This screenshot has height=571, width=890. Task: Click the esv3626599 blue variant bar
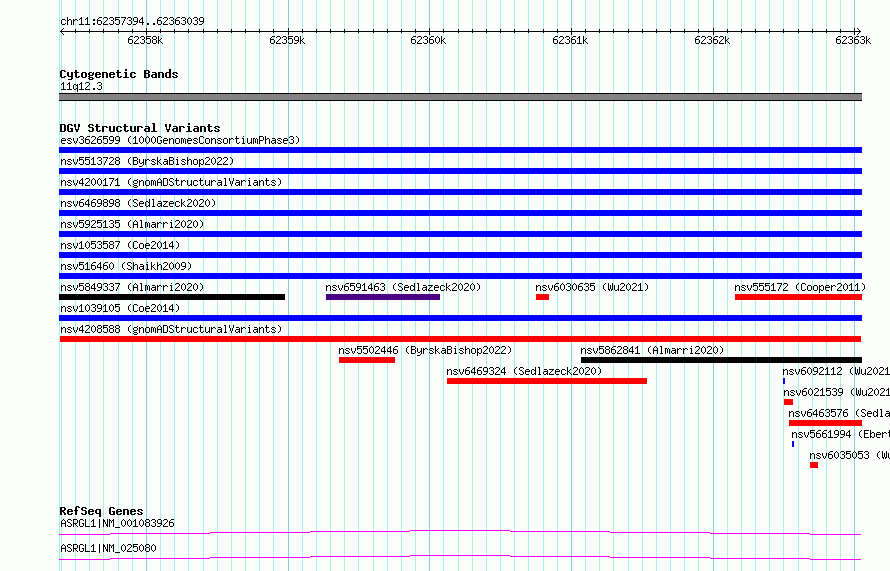[x=460, y=150]
